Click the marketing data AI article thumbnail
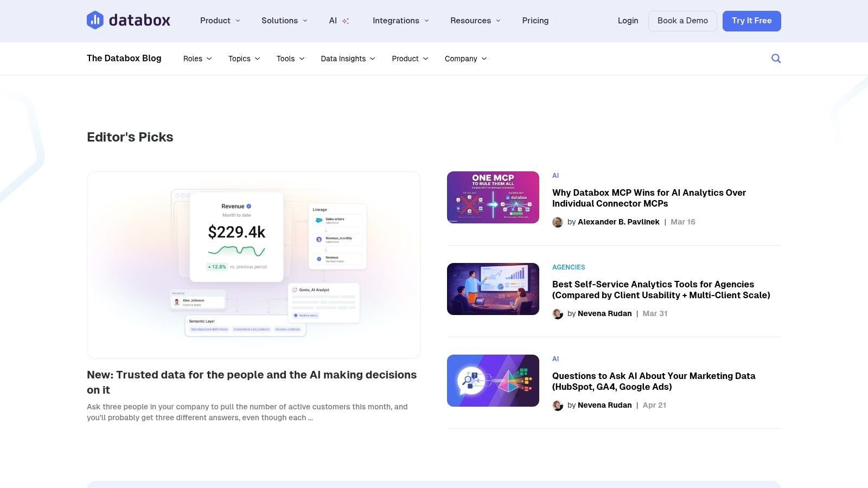868x488 pixels. (x=493, y=381)
